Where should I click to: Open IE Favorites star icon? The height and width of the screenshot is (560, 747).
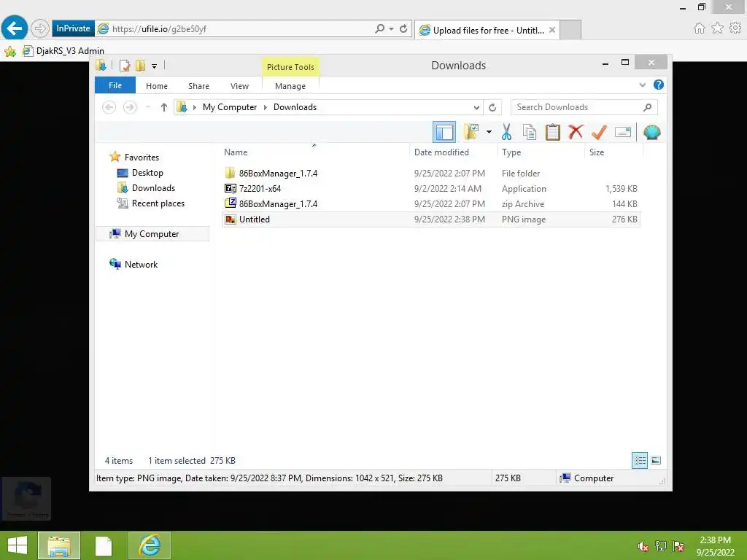717,28
